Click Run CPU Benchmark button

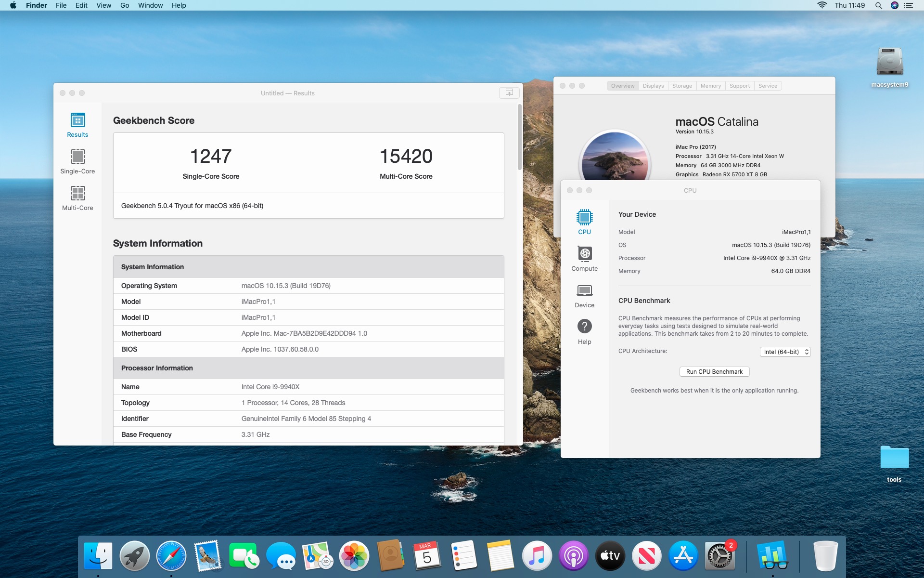(714, 372)
